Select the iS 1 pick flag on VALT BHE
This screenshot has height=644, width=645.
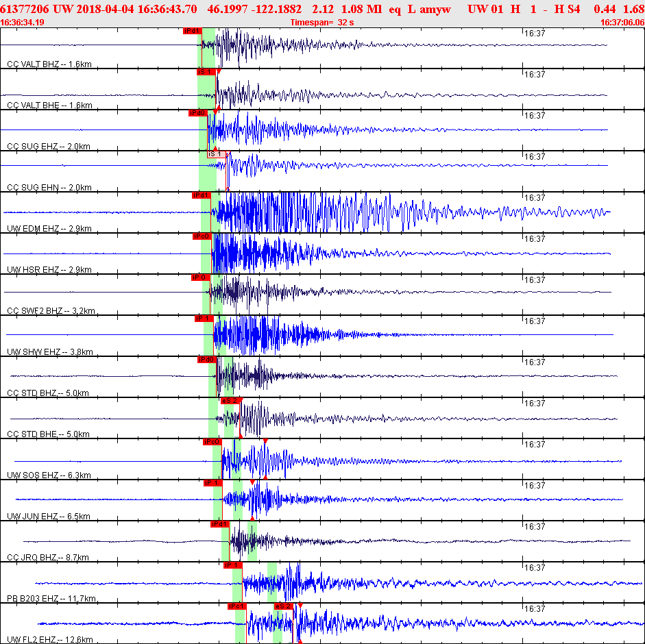(206, 72)
